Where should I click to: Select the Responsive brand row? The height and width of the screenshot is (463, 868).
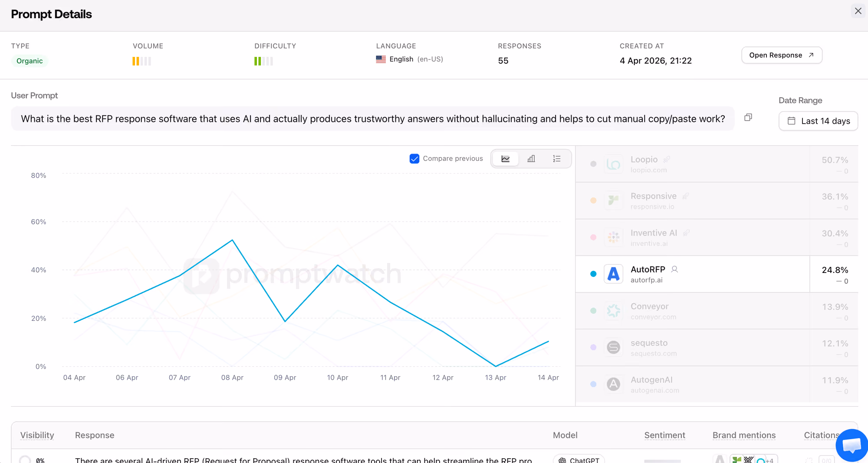(x=717, y=201)
